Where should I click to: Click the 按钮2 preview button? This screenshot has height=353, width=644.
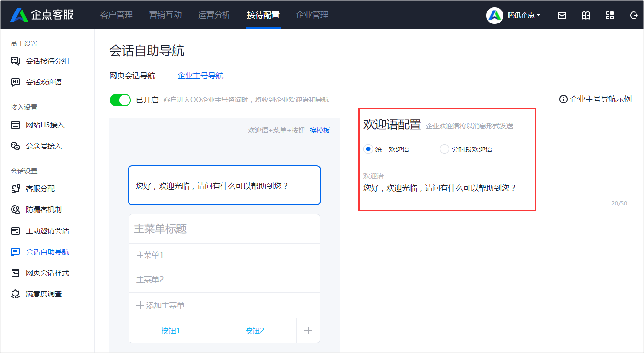point(254,330)
